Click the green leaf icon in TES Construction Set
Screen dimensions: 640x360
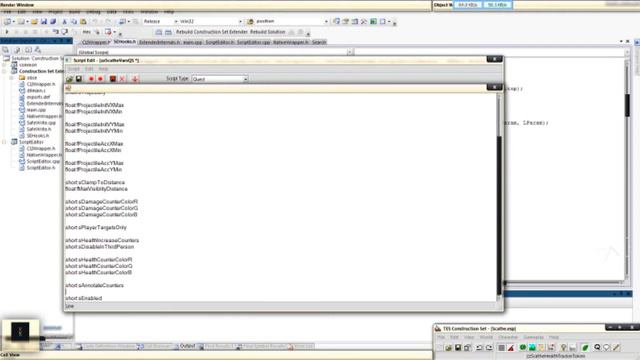pos(585,348)
